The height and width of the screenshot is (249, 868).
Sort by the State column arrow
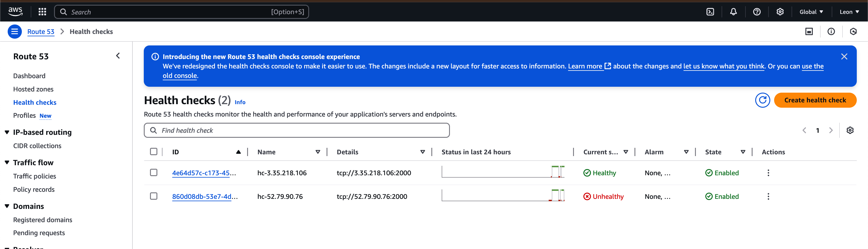point(743,152)
